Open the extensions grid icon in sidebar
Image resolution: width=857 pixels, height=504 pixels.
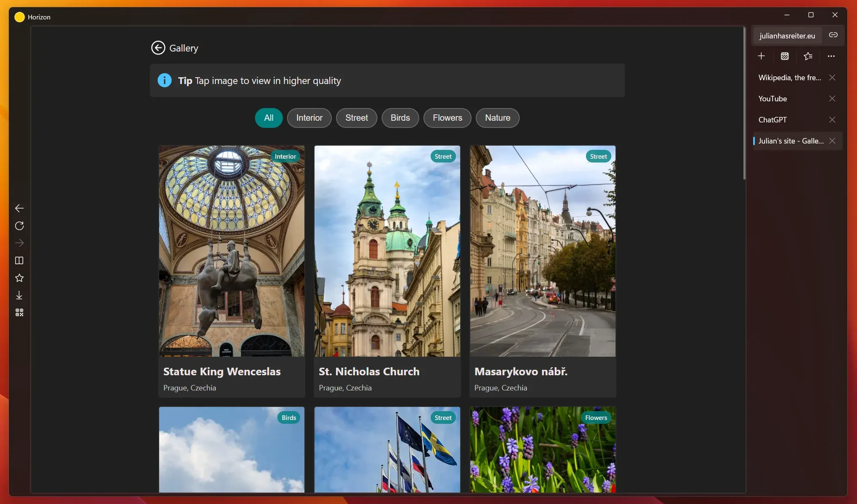click(19, 312)
